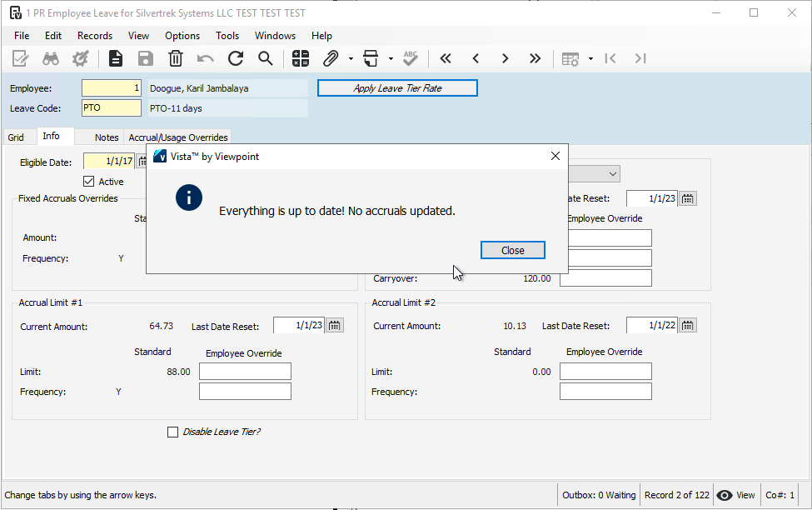812x510 pixels.
Task: Expand the dropdown behind the dialog
Action: (613, 174)
